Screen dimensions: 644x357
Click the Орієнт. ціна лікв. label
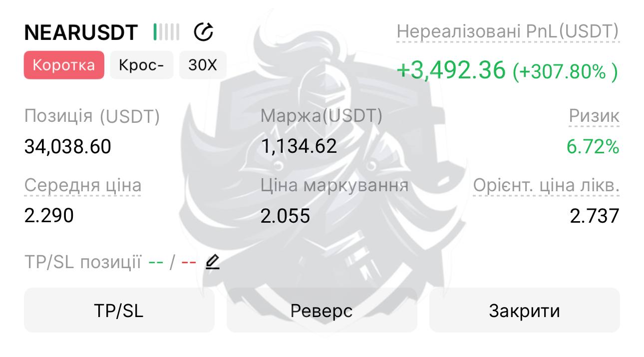coord(546,186)
